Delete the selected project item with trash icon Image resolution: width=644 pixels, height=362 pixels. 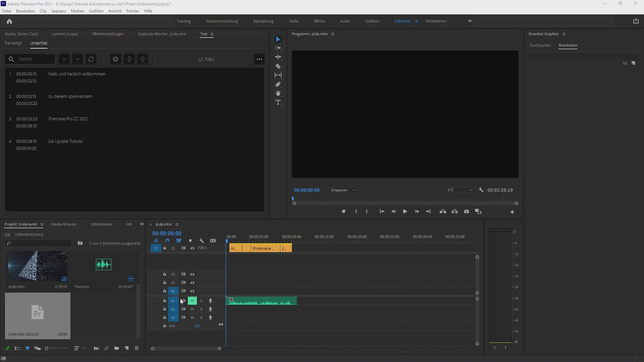pyautogui.click(x=137, y=348)
